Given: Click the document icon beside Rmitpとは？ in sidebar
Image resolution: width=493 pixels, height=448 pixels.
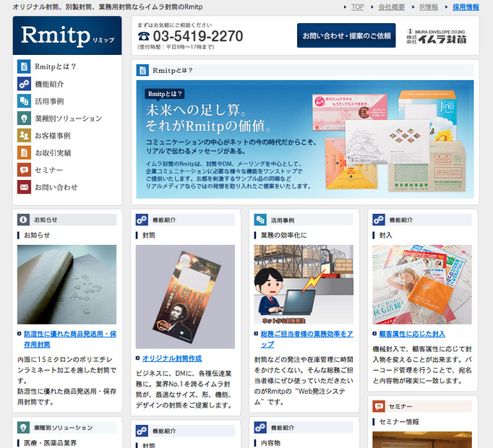Looking at the screenshot, I should point(24,66).
